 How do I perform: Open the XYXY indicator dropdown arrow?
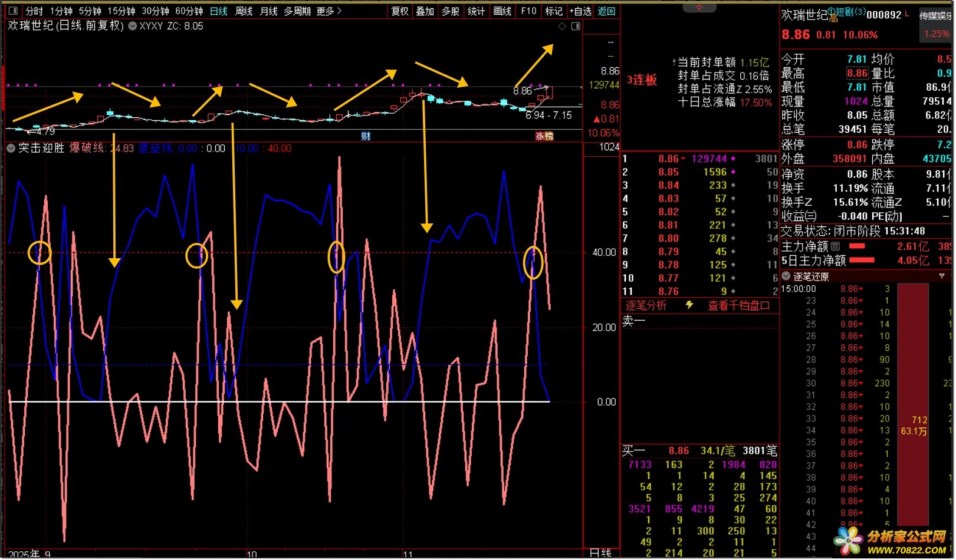coord(133,26)
